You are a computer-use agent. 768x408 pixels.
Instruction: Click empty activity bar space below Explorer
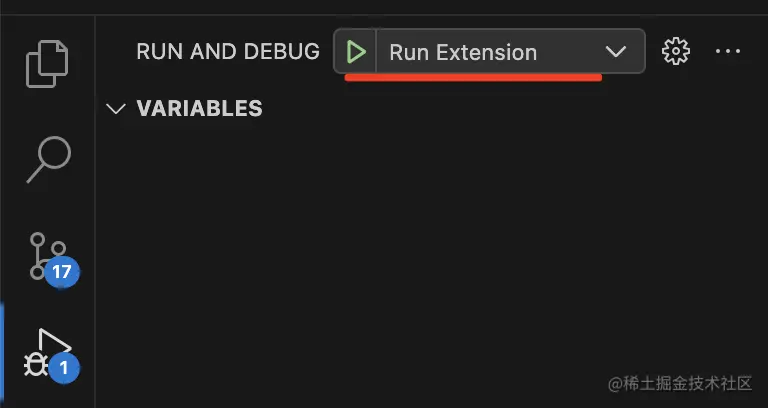pyautogui.click(x=47, y=108)
